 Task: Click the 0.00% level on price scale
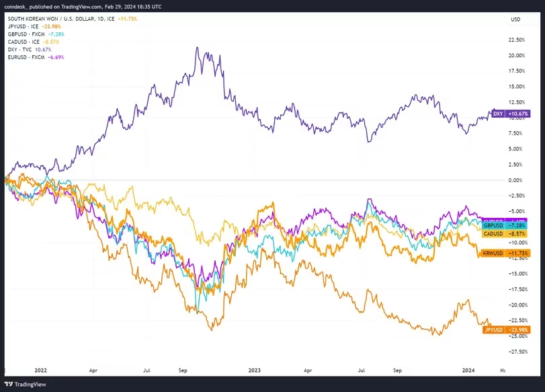517,180
